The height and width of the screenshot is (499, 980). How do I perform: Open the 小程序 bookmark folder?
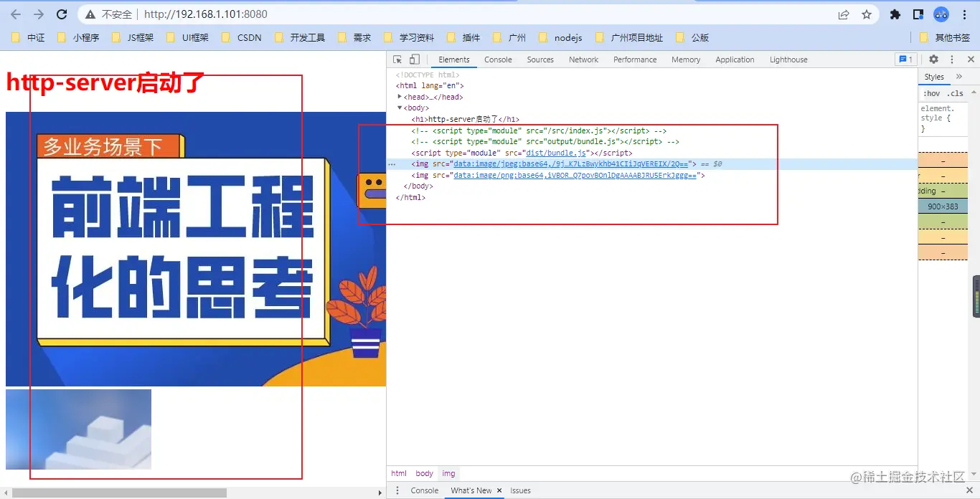click(78, 37)
